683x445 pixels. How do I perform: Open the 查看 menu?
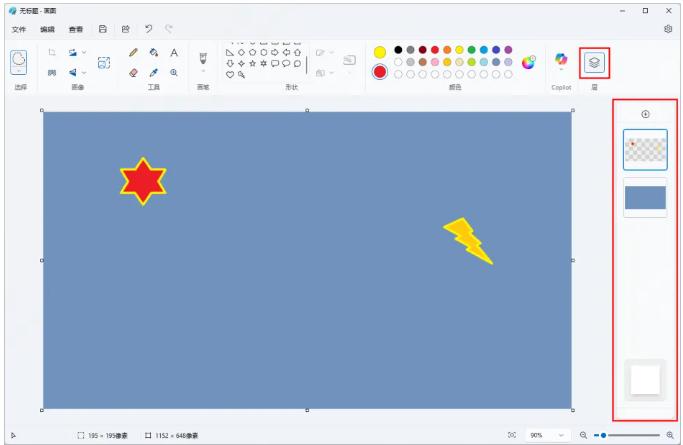click(76, 29)
